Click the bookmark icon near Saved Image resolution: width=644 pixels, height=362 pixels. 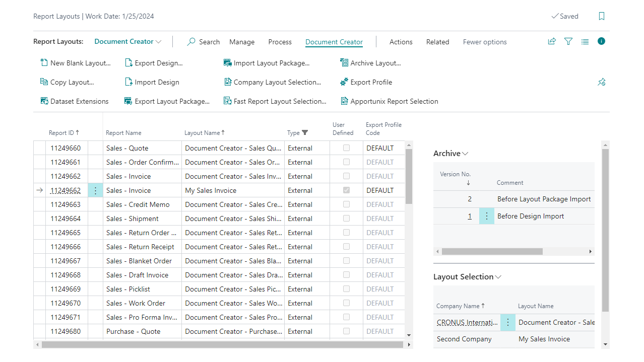pyautogui.click(x=601, y=16)
